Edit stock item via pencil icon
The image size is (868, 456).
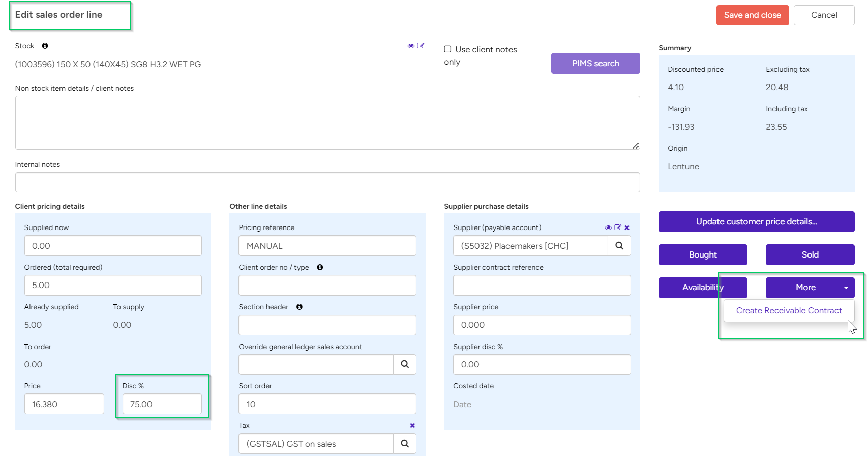(421, 46)
